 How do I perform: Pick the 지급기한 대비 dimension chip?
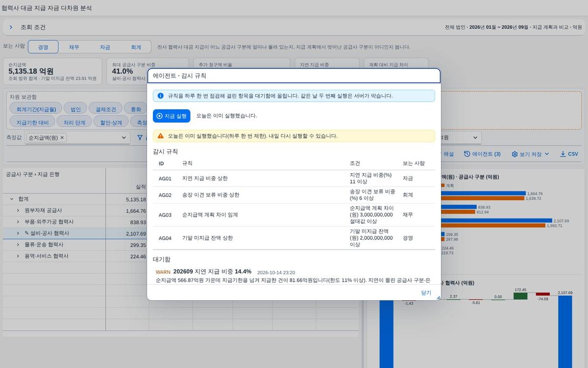32,122
